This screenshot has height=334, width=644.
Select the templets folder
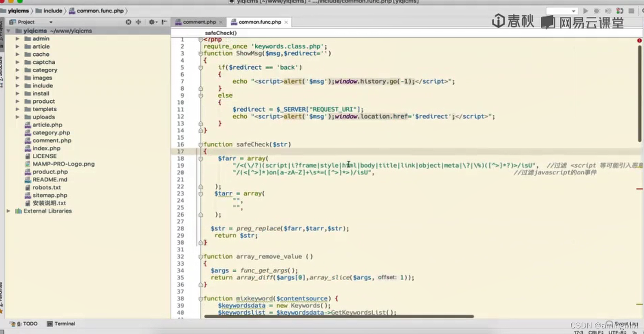pyautogui.click(x=44, y=109)
